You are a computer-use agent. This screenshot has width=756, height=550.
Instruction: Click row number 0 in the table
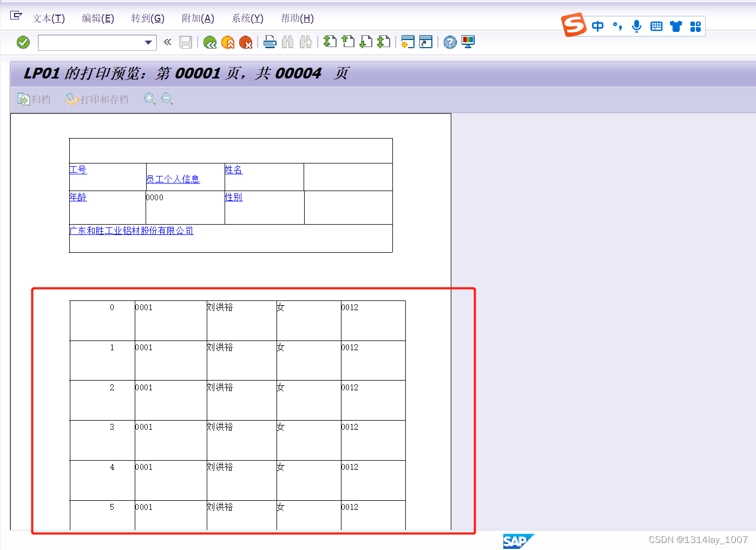(x=112, y=307)
